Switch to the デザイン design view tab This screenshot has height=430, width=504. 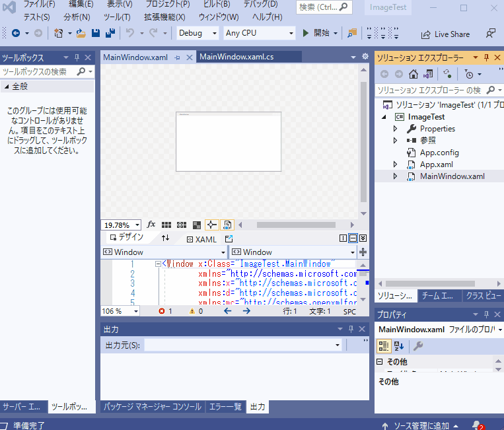pos(126,237)
